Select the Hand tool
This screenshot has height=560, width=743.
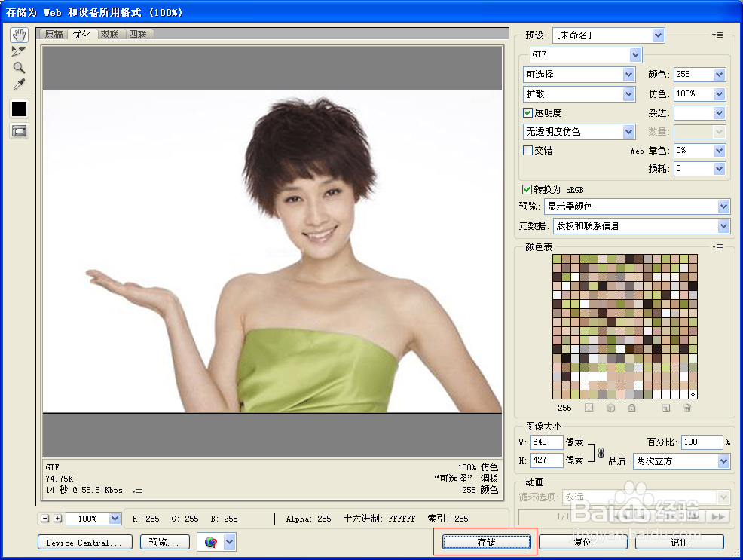(x=20, y=35)
